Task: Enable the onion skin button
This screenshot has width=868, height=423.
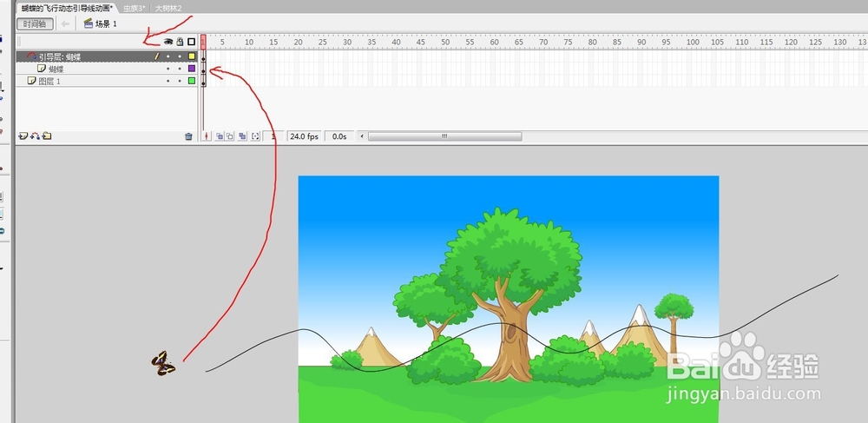Action: click(x=220, y=136)
